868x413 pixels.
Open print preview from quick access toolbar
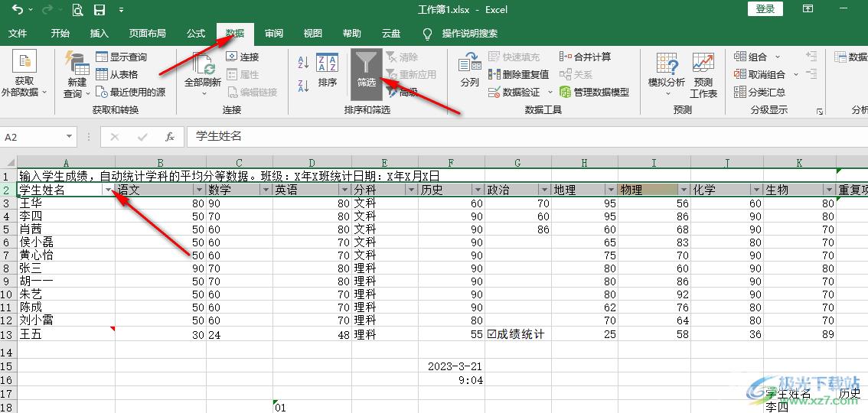(77, 9)
